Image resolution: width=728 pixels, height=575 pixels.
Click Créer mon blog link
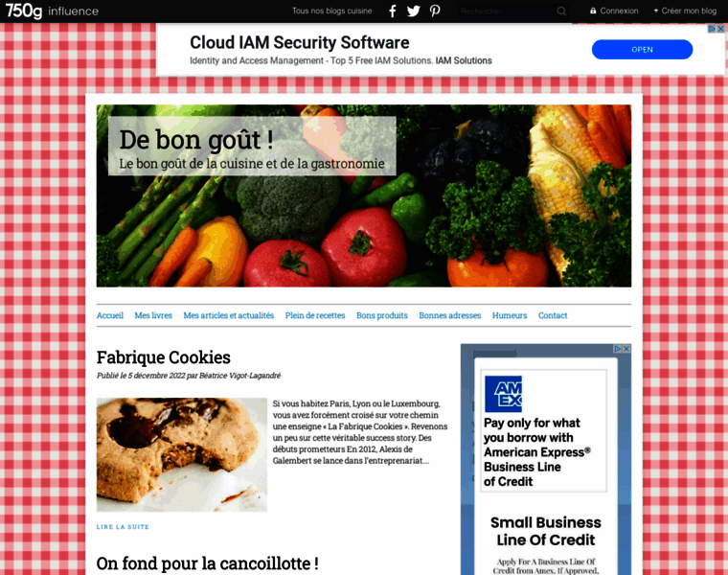click(x=685, y=11)
